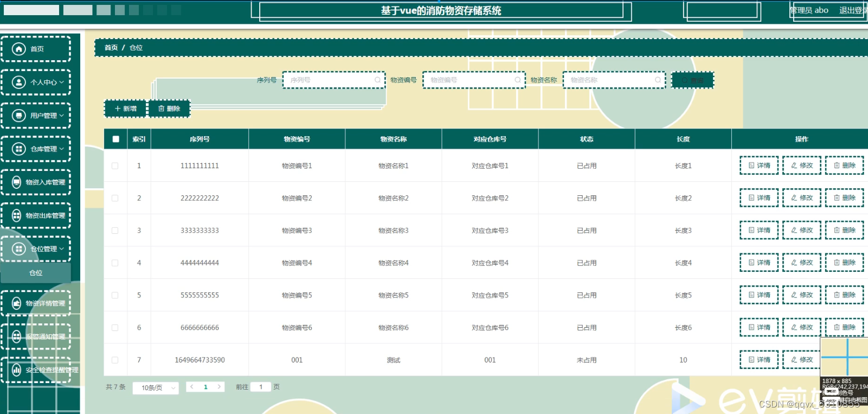
Task: Open the 首页 home icon in sidebar
Action: 19,49
